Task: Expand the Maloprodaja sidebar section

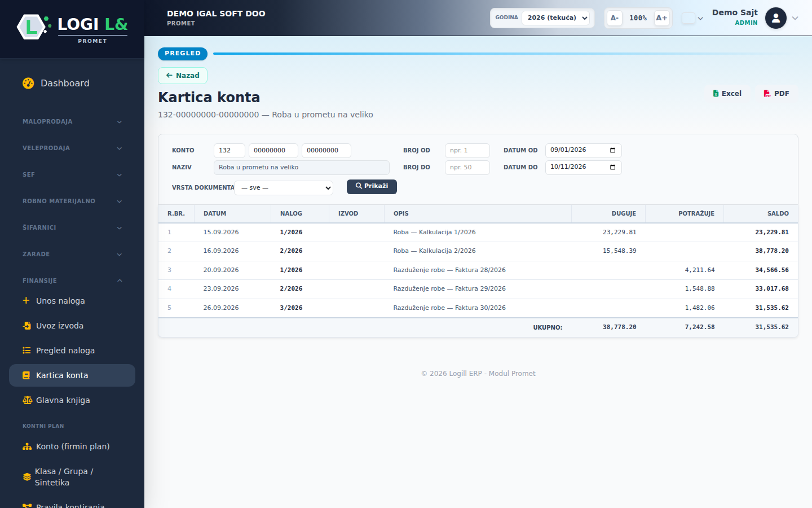Action: [x=72, y=122]
